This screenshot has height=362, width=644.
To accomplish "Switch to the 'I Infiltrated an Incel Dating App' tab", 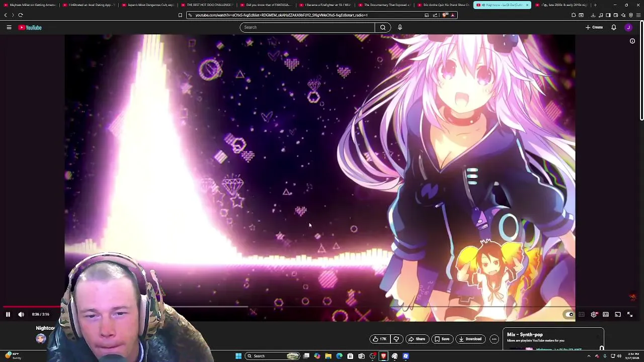I will 89,5.
